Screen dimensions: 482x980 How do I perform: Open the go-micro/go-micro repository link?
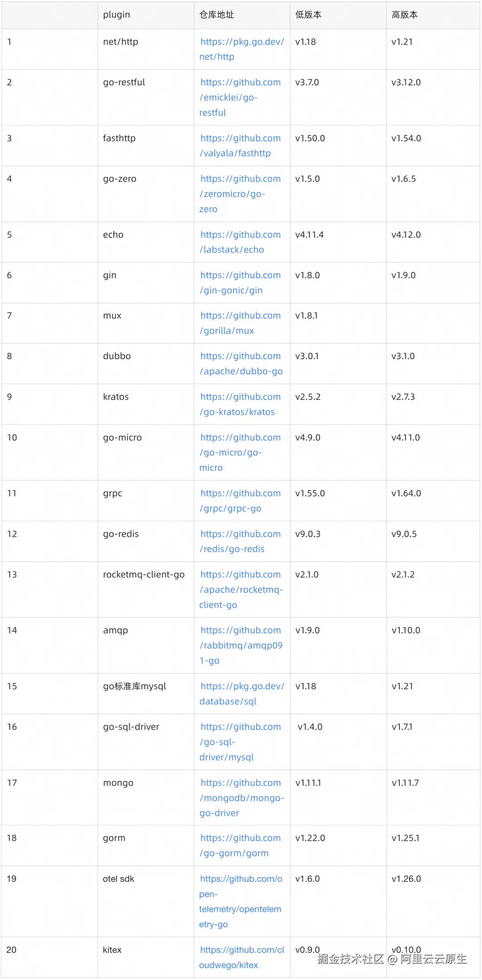point(240,453)
